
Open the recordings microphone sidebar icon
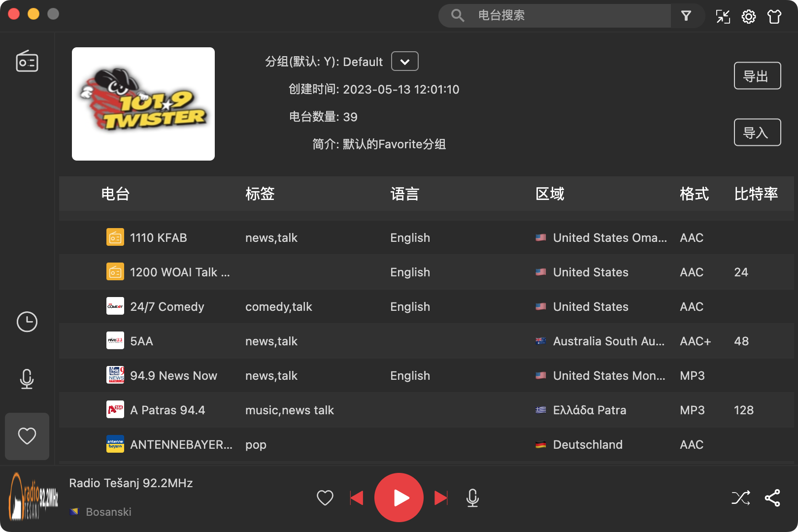point(27,379)
